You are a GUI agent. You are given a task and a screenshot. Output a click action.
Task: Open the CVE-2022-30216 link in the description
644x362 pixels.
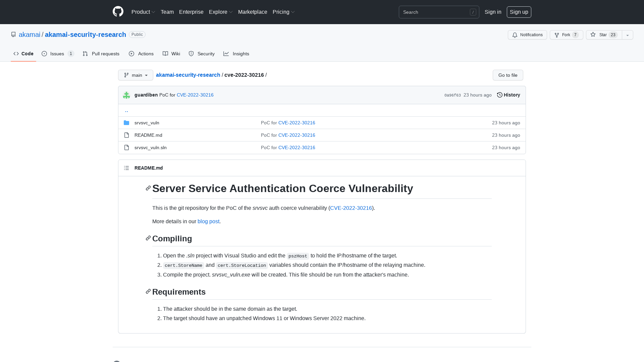(x=351, y=208)
